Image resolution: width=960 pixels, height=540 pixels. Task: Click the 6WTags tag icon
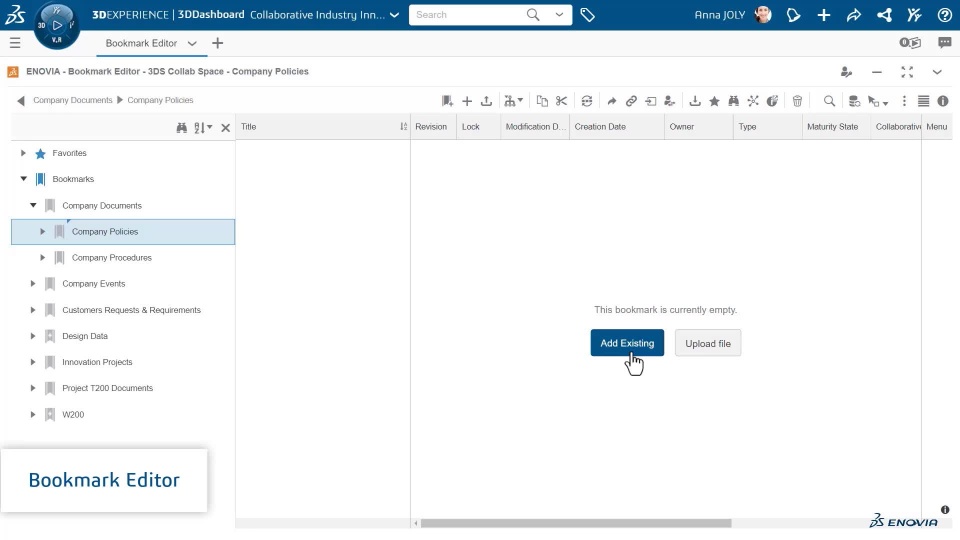click(x=587, y=15)
